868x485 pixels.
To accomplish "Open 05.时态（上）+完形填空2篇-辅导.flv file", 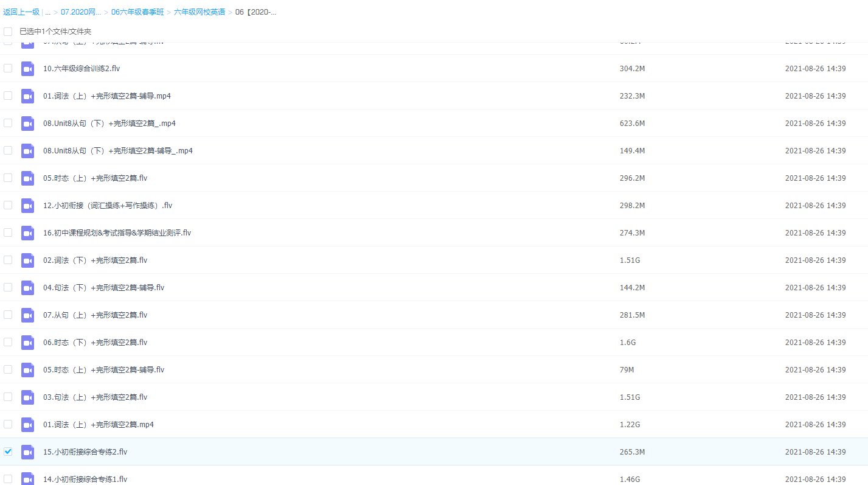I will click(x=103, y=370).
